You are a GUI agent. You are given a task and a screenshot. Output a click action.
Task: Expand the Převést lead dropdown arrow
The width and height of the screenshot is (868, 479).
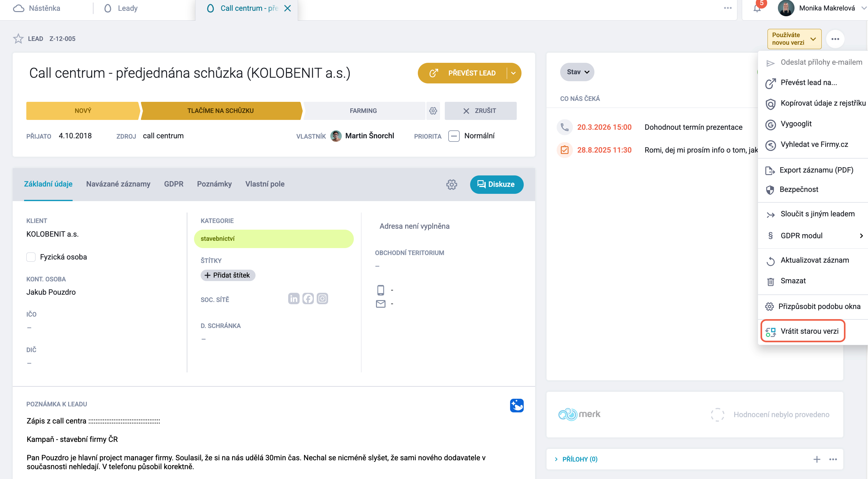[513, 73]
